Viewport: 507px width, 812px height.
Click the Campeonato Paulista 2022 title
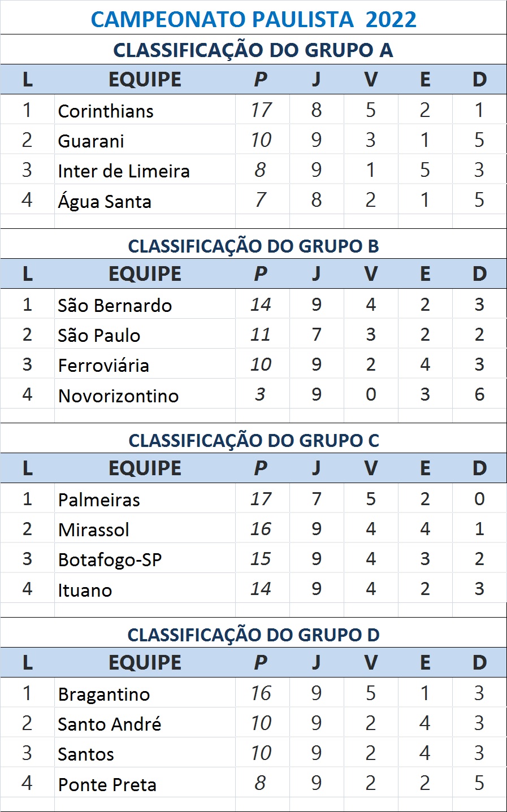253,19
